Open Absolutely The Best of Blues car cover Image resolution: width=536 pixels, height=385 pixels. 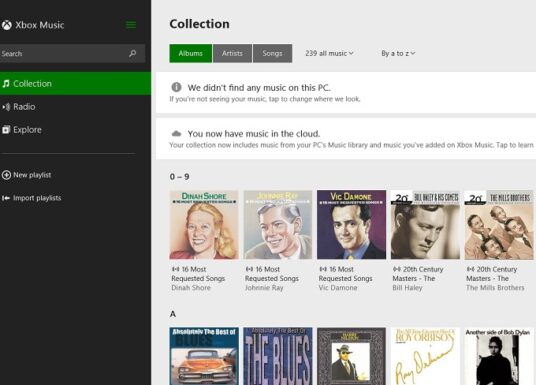point(204,356)
